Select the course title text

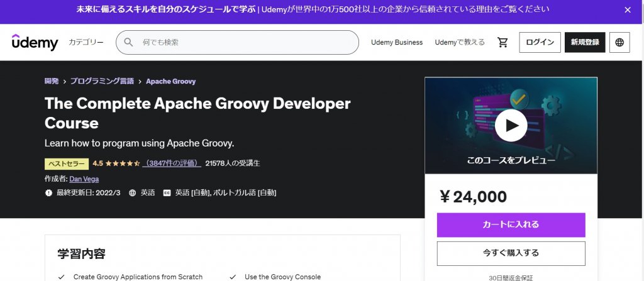point(197,113)
